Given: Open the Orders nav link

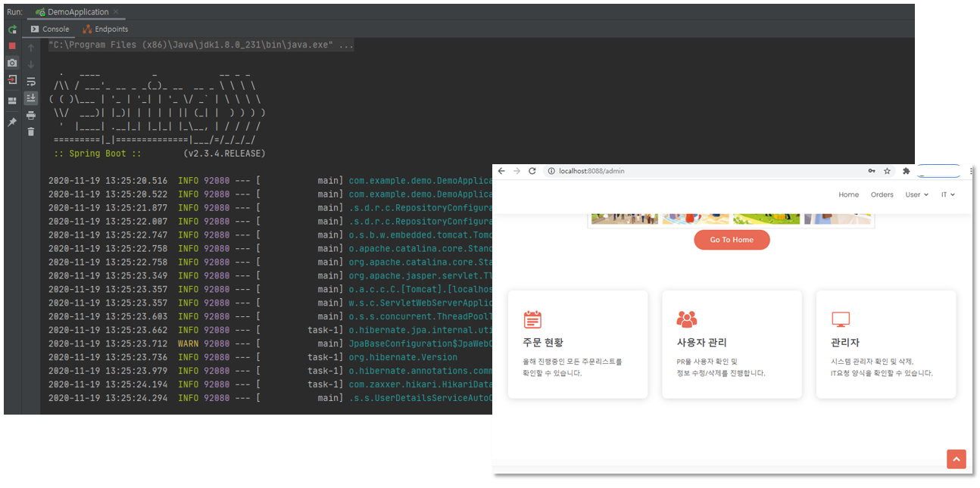Looking at the screenshot, I should pos(882,194).
